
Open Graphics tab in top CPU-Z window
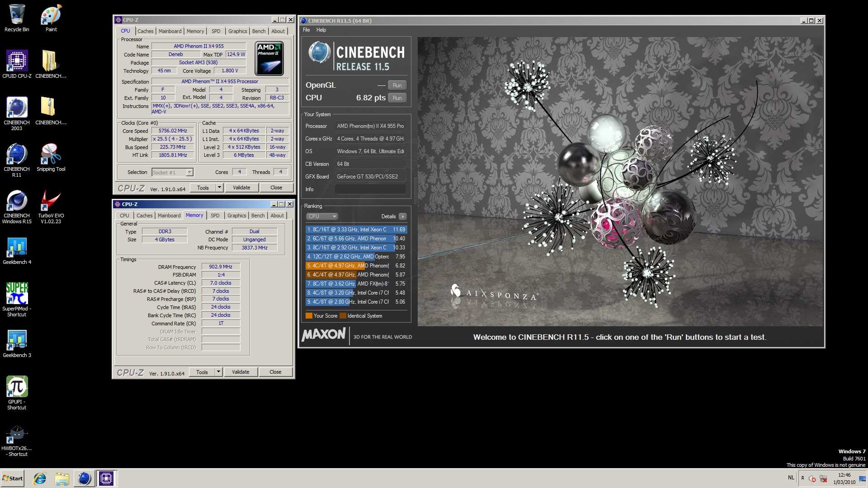[x=238, y=31]
